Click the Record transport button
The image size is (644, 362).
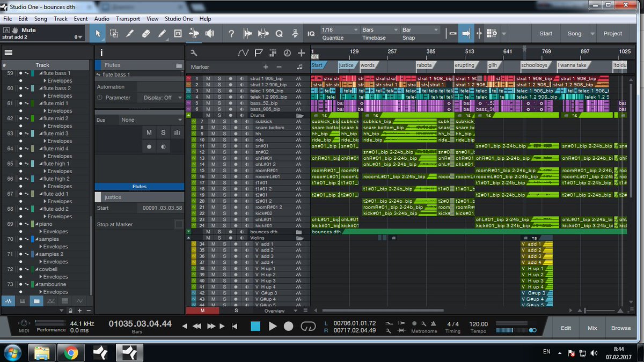[x=289, y=326]
